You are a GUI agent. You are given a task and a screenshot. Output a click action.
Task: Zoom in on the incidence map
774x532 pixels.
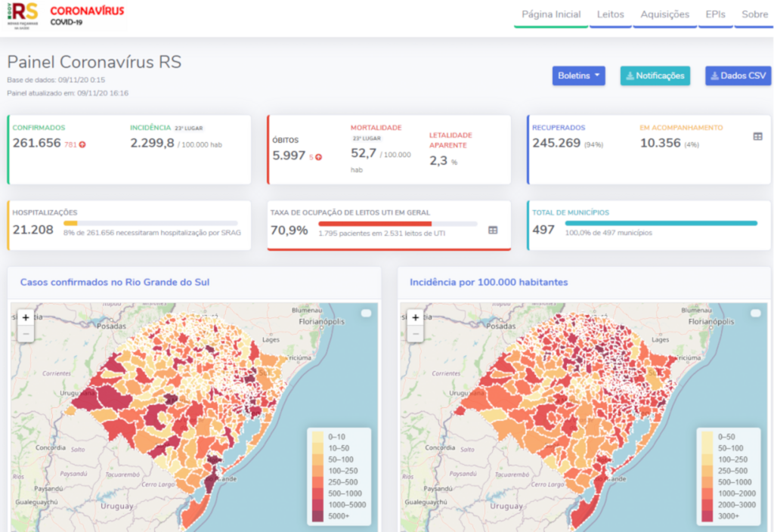pos(415,318)
